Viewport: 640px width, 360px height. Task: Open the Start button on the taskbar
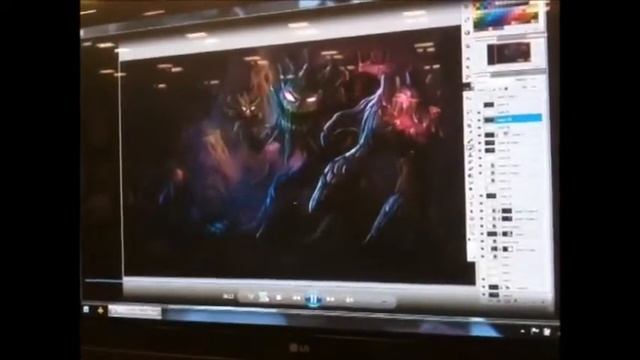click(86, 309)
